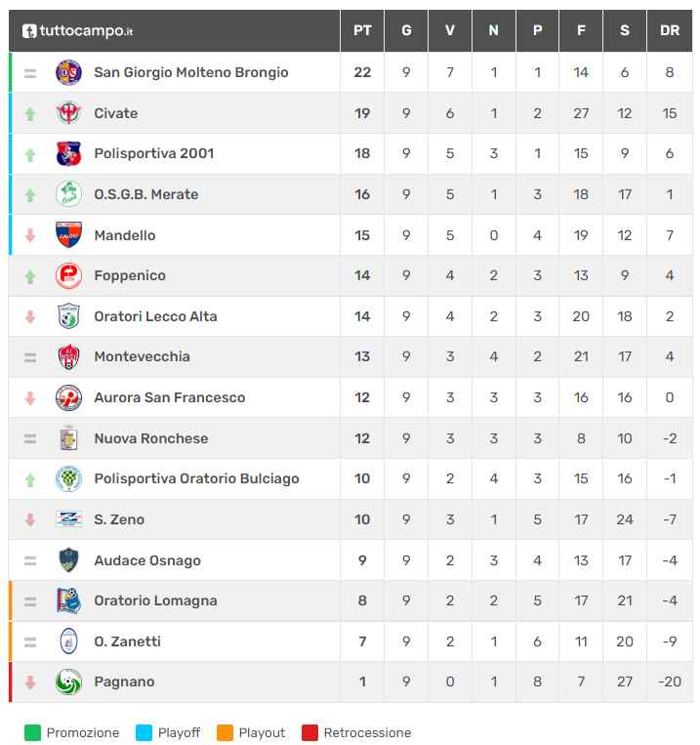This screenshot has width=700, height=745.
Task: Click the Polisportiva 2001 team crest
Action: coord(68,153)
